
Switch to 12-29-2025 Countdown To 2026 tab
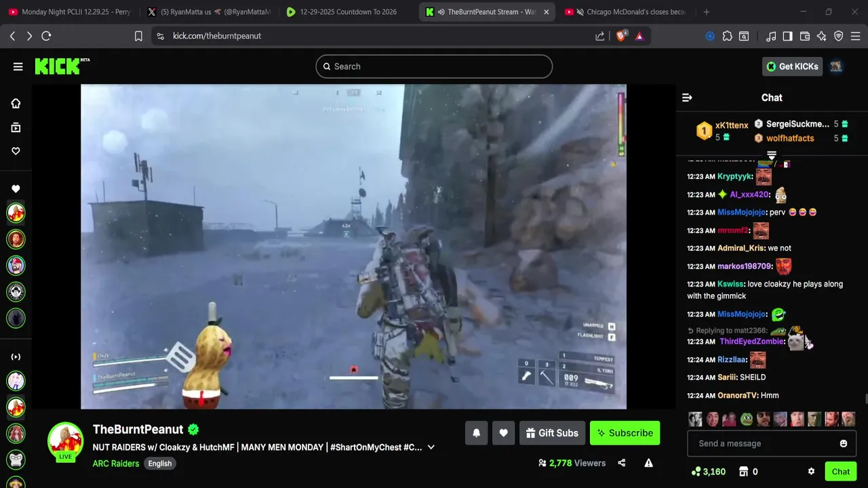(347, 12)
